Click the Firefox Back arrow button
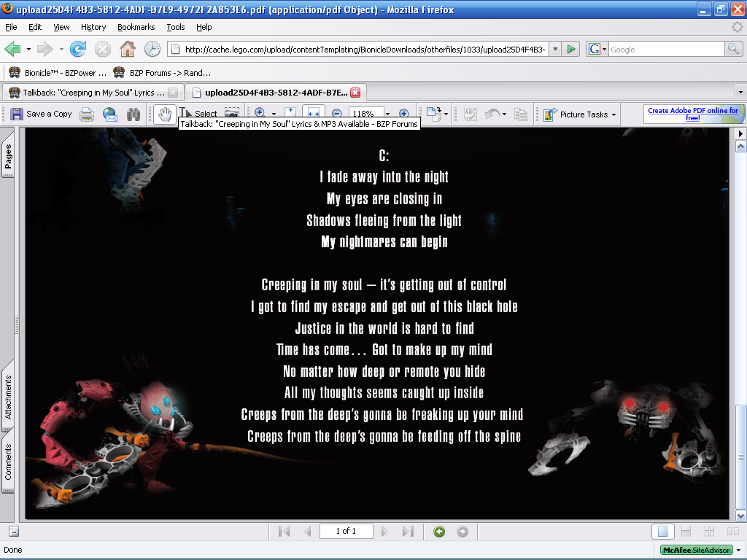The width and height of the screenshot is (747, 560). [13, 49]
